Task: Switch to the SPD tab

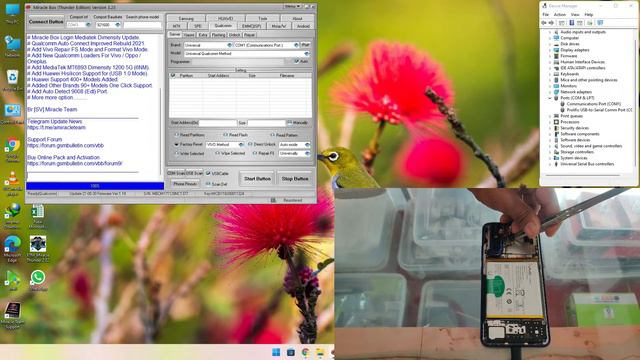Action: click(198, 26)
